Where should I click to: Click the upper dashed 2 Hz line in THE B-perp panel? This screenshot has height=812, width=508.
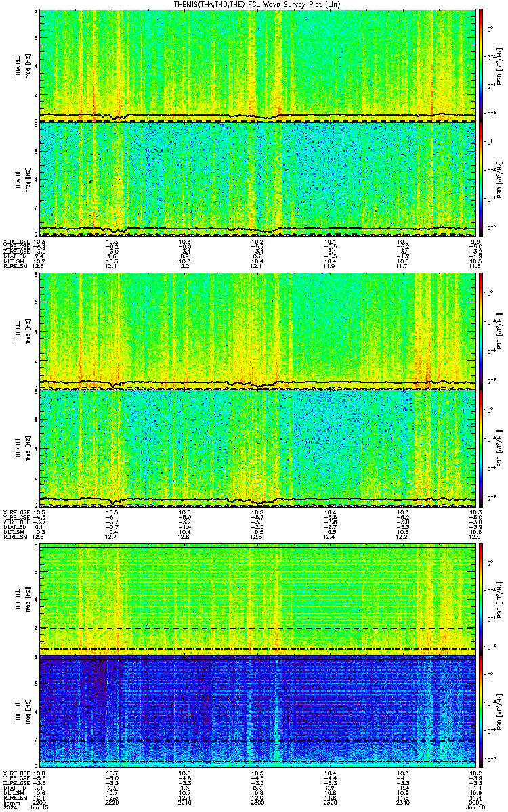(x=257, y=628)
